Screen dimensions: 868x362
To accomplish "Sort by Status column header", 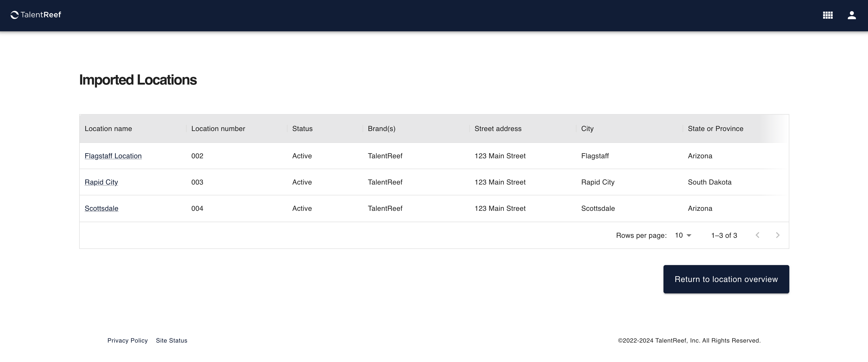I will 302,128.
